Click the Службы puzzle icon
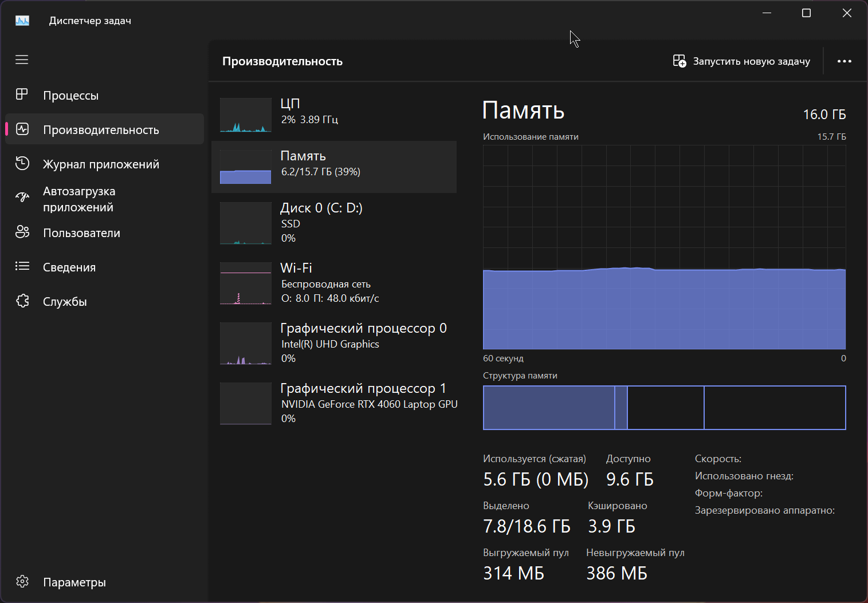This screenshot has height=603, width=868. pyautogui.click(x=22, y=301)
